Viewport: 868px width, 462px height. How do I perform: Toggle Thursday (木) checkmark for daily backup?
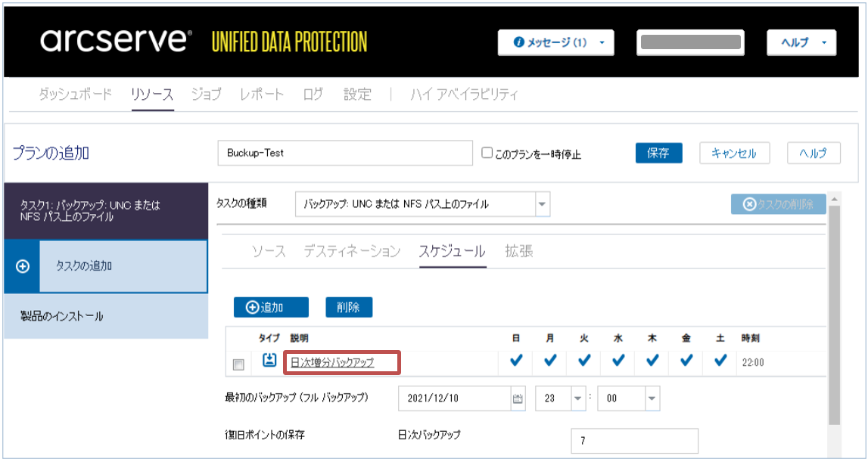pos(652,361)
